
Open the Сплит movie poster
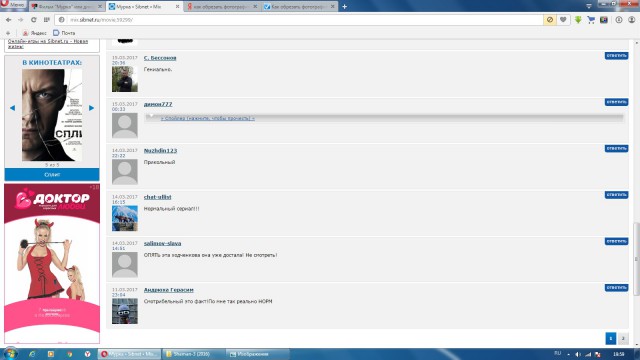coord(52,115)
